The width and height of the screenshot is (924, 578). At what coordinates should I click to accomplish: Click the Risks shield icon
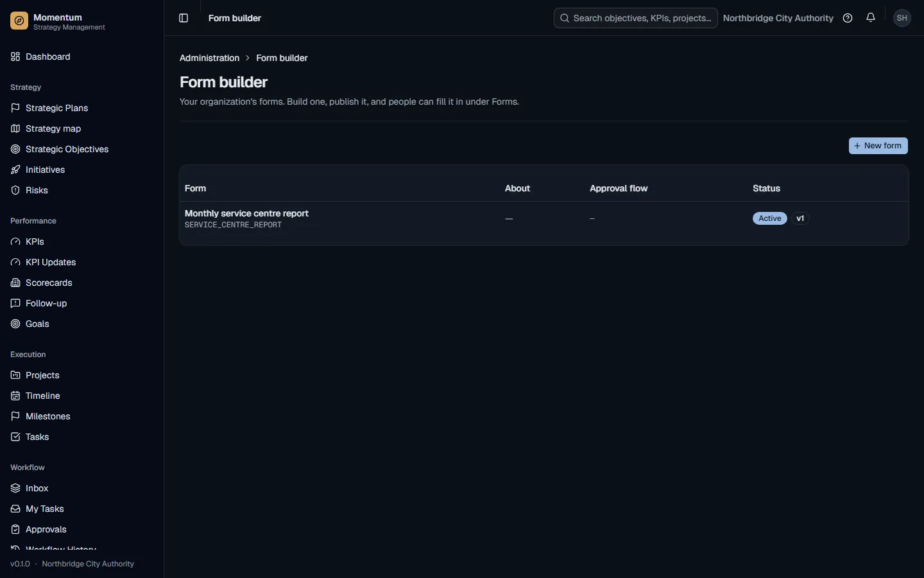pos(15,190)
